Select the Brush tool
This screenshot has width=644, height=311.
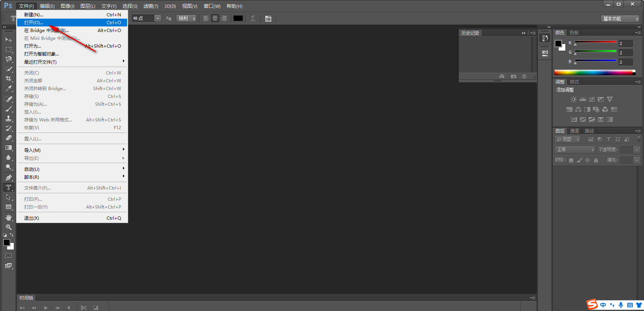[x=9, y=109]
